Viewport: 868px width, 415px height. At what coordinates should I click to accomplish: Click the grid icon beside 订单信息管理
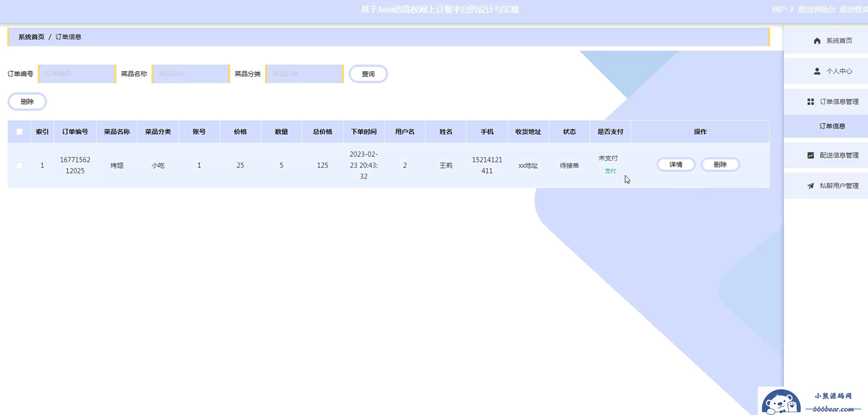click(x=811, y=101)
